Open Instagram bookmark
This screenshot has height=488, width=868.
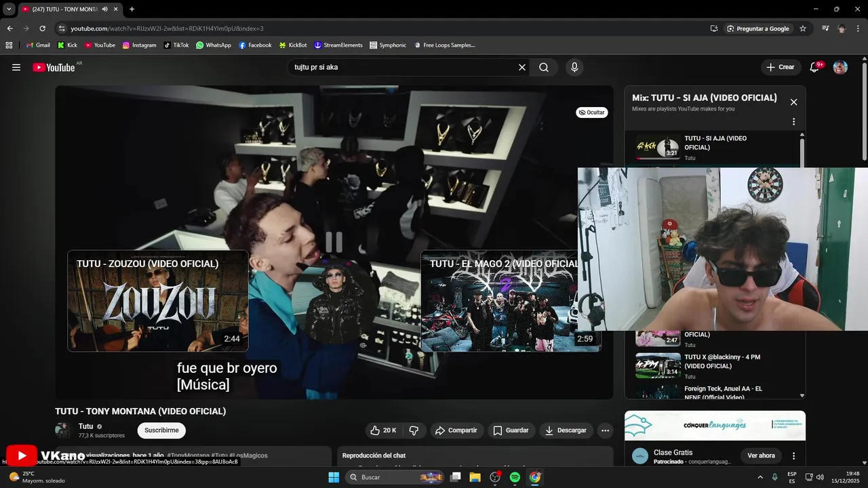point(139,45)
